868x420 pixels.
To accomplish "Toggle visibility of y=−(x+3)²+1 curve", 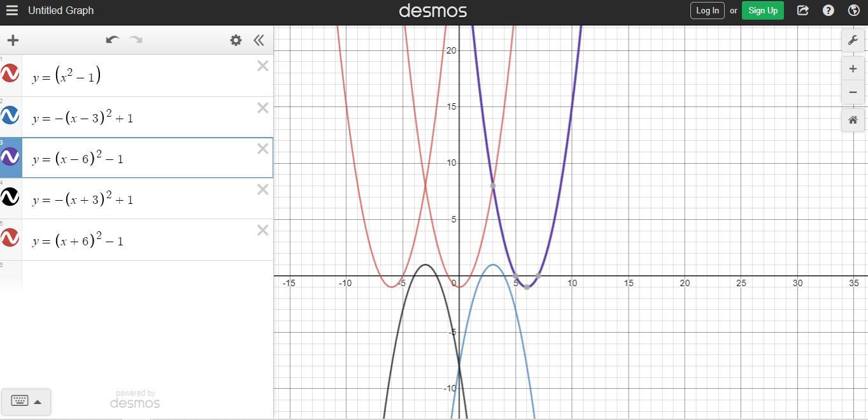I will [10, 197].
